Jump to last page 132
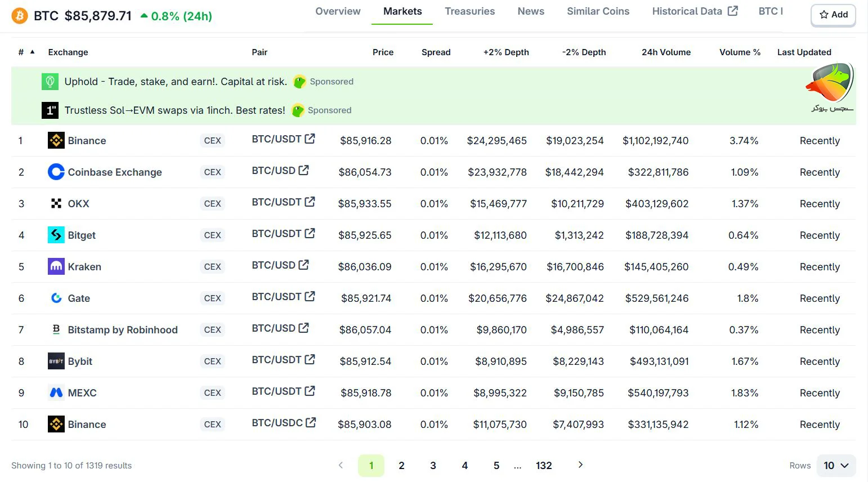 (x=544, y=466)
